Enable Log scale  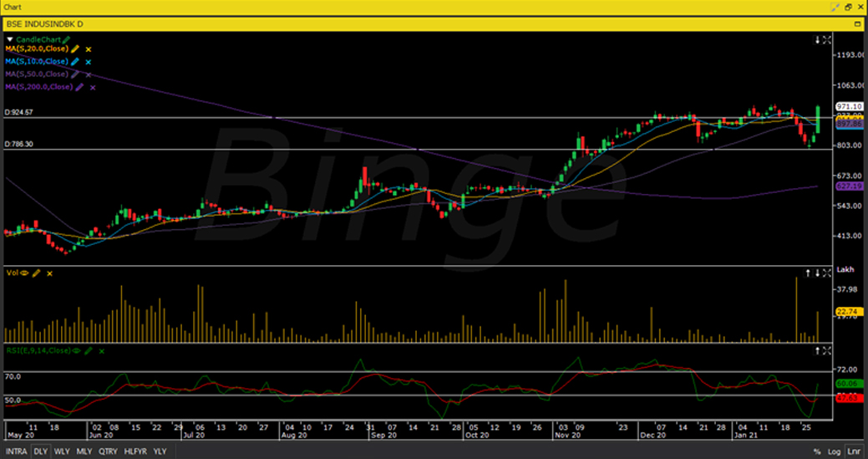[835, 451]
